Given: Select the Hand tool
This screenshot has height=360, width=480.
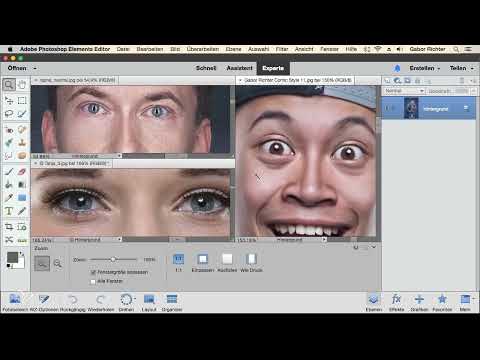Looking at the screenshot, I should click(x=22, y=85).
